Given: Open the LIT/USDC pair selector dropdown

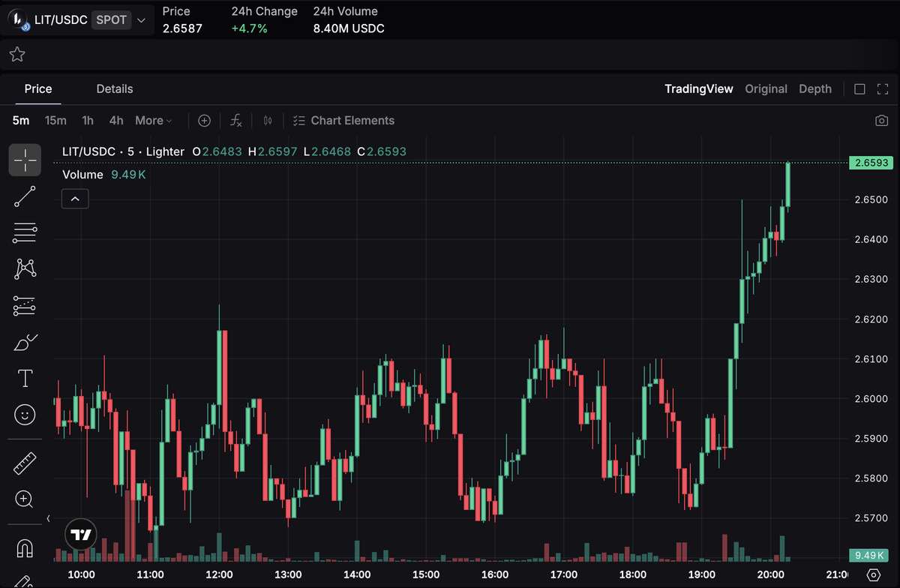Looking at the screenshot, I should (77, 20).
